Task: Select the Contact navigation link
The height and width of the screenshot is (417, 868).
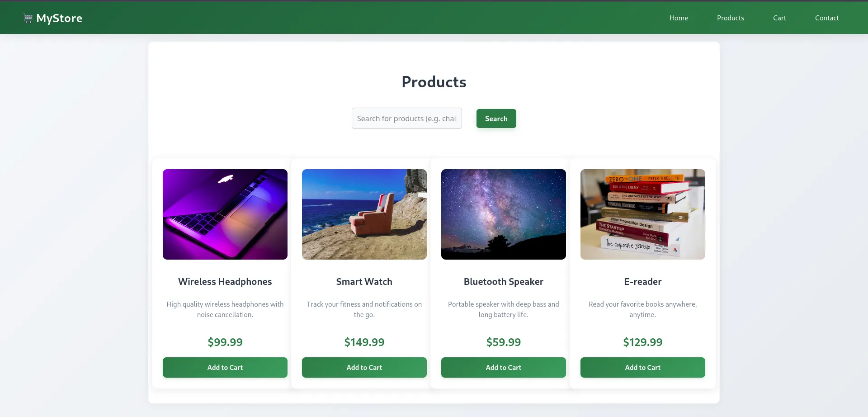Action: [x=827, y=18]
